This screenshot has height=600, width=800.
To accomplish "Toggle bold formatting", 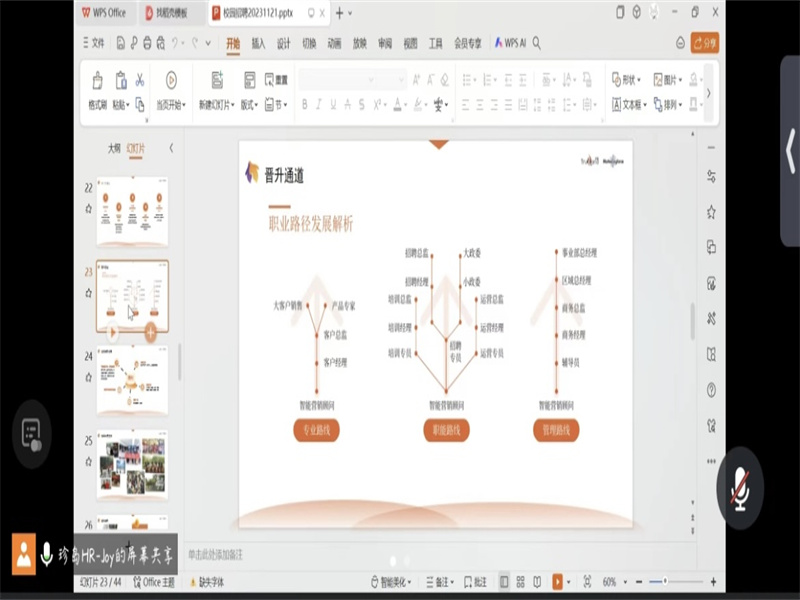I will (305, 104).
